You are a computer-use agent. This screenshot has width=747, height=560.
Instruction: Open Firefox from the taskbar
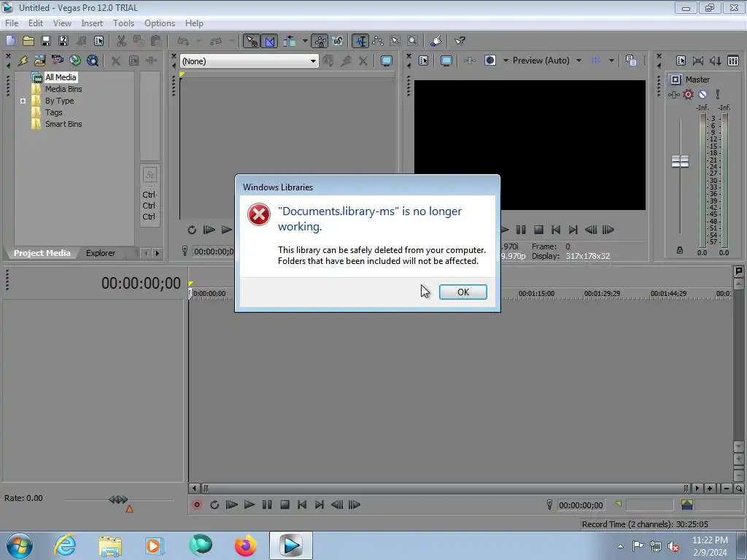[x=246, y=545]
